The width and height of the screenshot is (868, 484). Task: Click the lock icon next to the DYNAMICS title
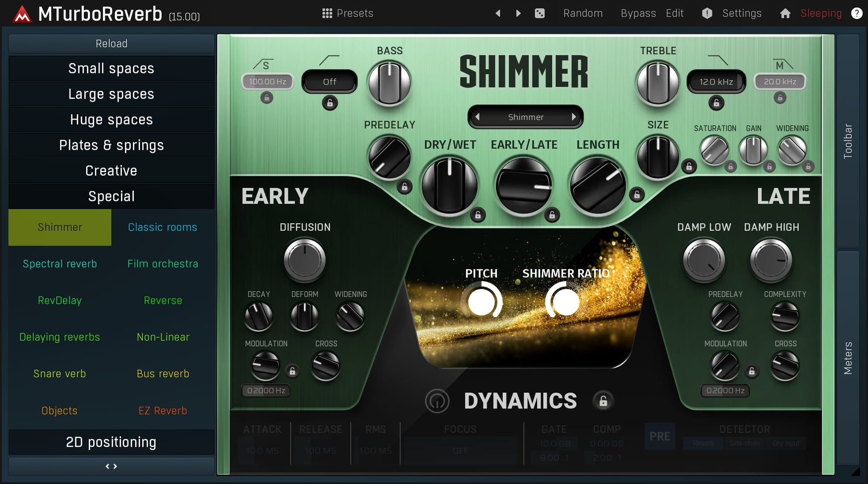603,401
